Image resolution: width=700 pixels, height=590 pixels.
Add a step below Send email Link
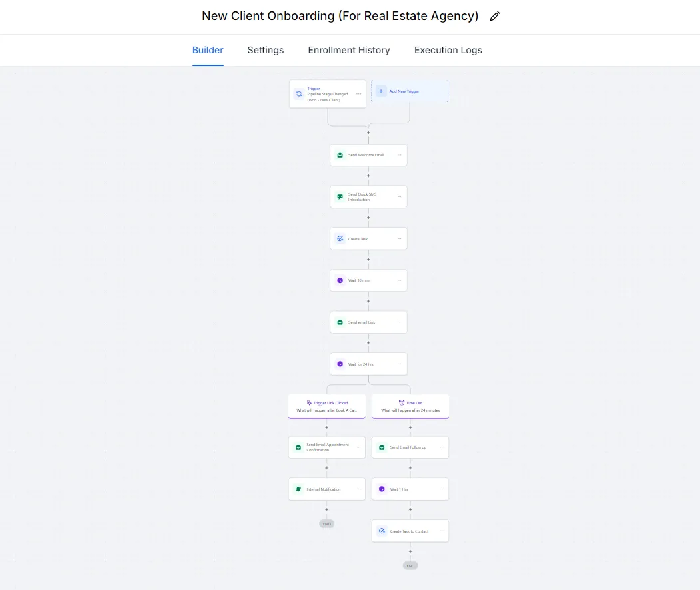click(x=368, y=343)
